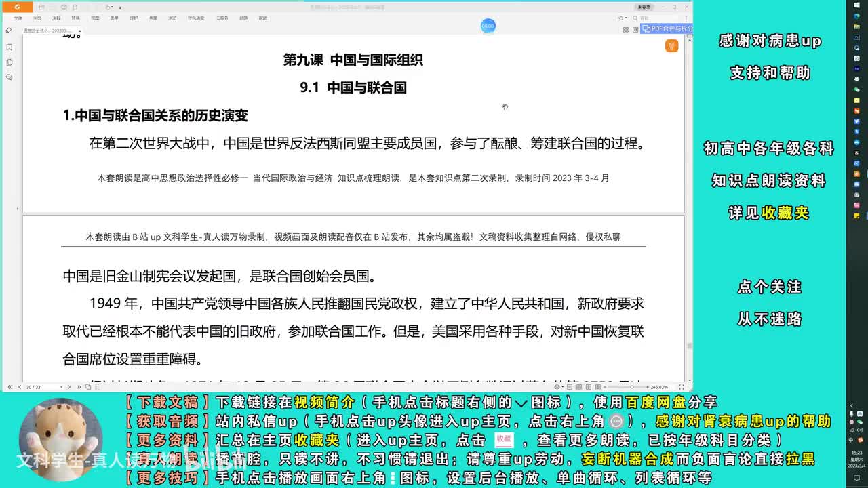Image resolution: width=868 pixels, height=488 pixels.
Task: Select continuous page view icon
Action: point(579,387)
